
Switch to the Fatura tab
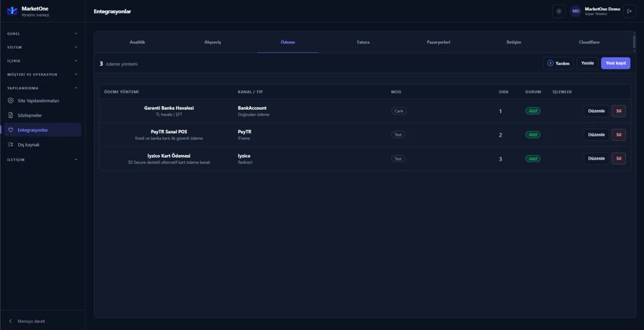[363, 42]
